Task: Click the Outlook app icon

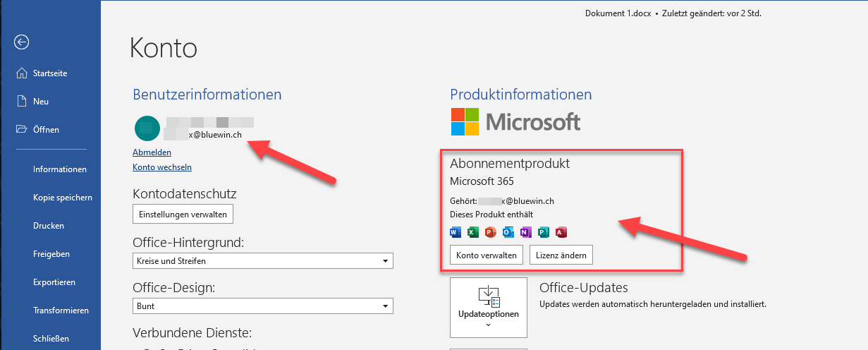Action: pos(508,232)
